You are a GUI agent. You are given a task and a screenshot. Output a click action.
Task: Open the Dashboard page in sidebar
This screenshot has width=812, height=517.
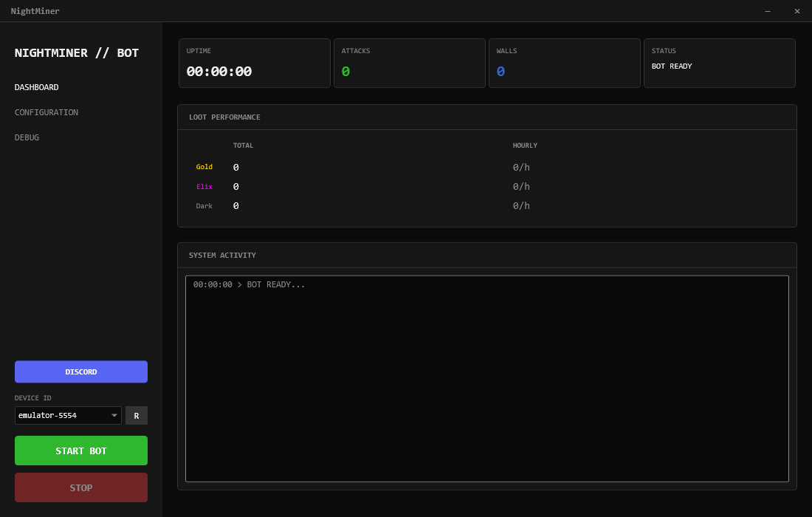pos(37,87)
